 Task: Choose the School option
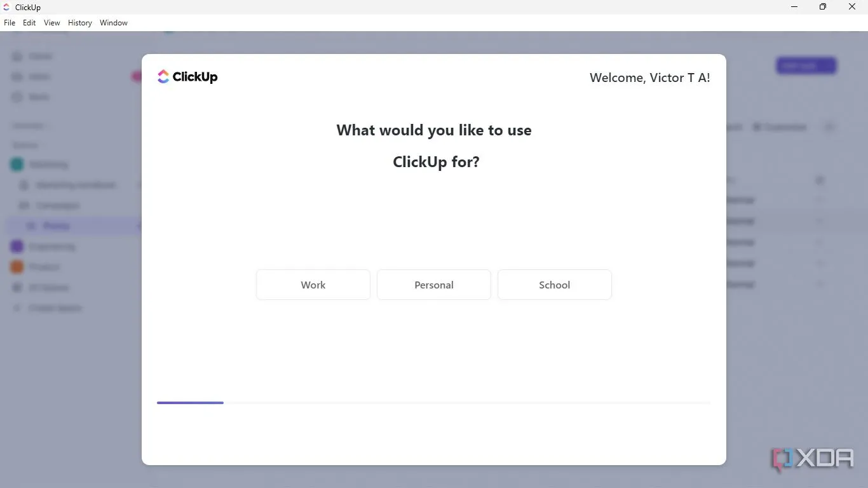coord(555,285)
